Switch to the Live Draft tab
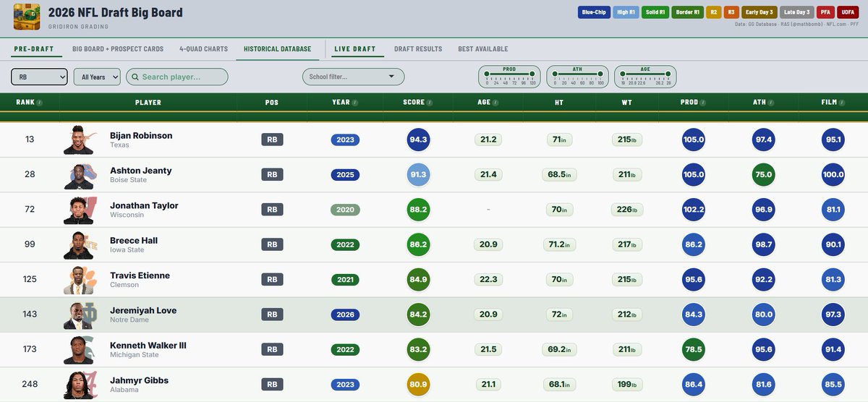The image size is (868, 402). click(355, 49)
